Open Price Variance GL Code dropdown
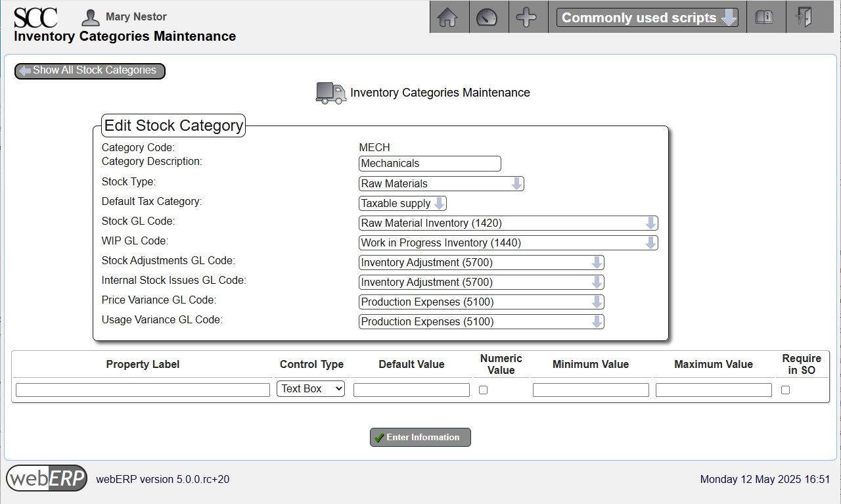 (482, 302)
